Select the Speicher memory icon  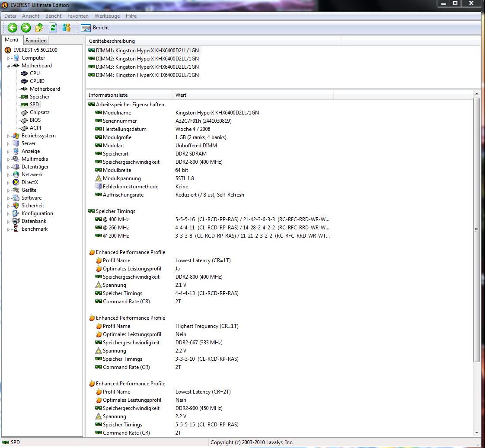point(24,97)
